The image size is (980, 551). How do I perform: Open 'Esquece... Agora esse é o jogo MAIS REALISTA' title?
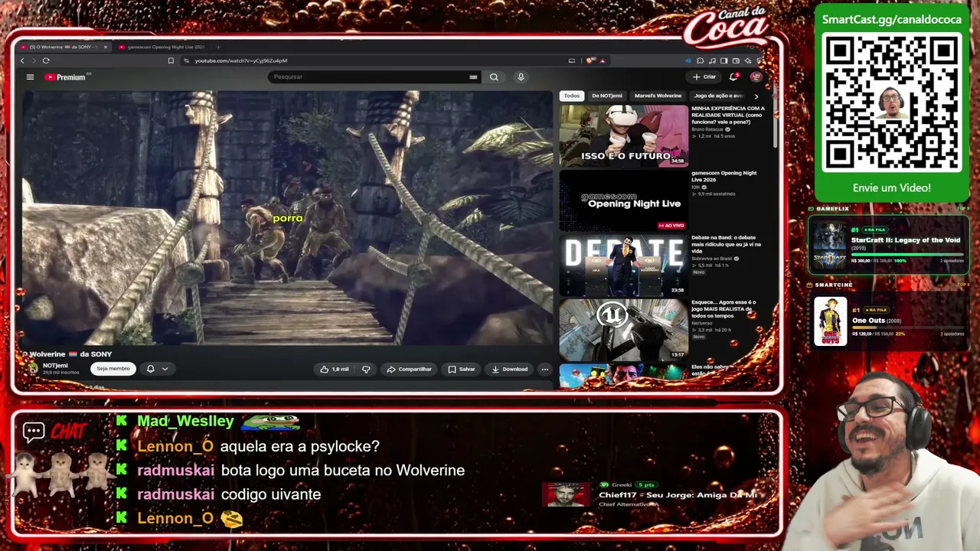click(x=724, y=308)
